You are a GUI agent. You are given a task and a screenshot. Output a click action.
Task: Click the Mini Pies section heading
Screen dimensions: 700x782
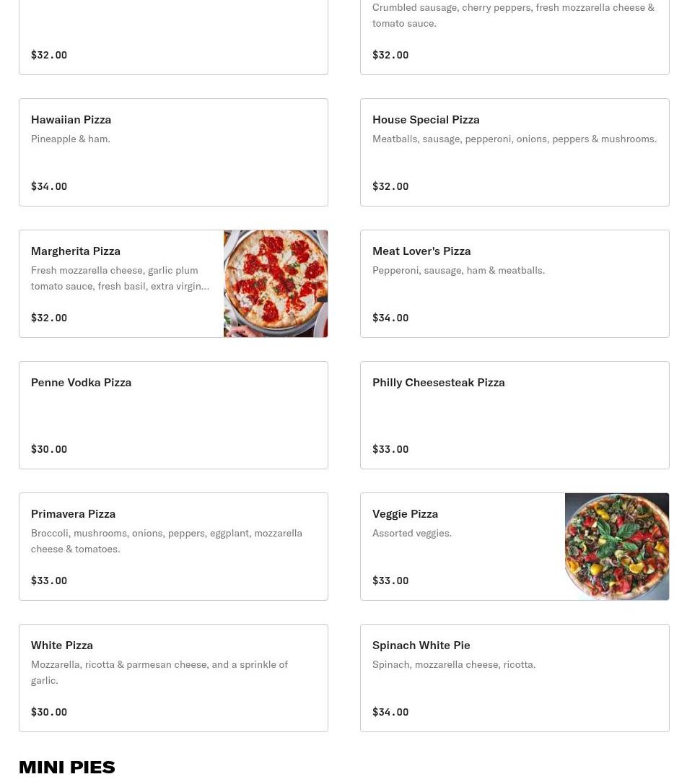coord(67,767)
